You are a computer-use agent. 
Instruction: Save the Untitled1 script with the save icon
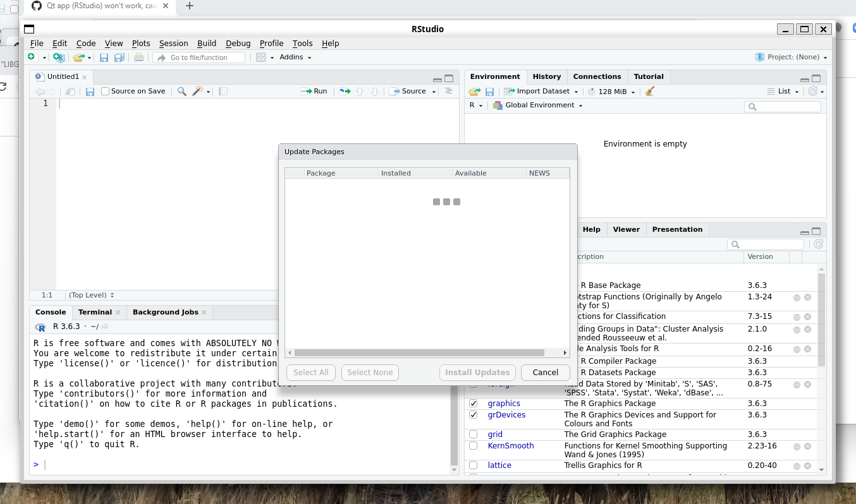coord(90,91)
